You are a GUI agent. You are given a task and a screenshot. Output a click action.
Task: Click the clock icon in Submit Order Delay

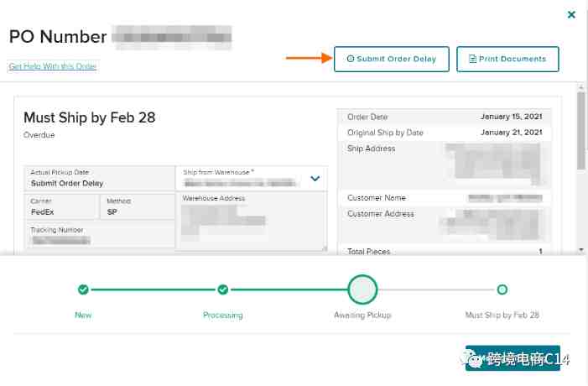click(x=351, y=59)
